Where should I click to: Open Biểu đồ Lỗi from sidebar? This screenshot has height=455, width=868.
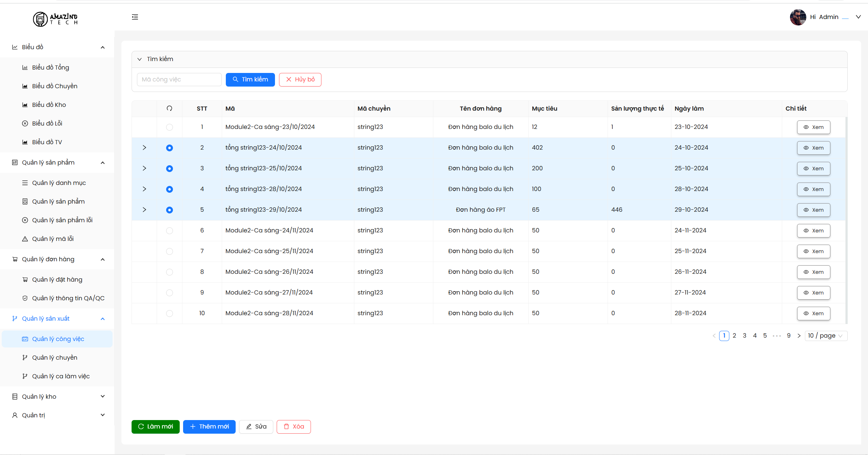(47, 124)
